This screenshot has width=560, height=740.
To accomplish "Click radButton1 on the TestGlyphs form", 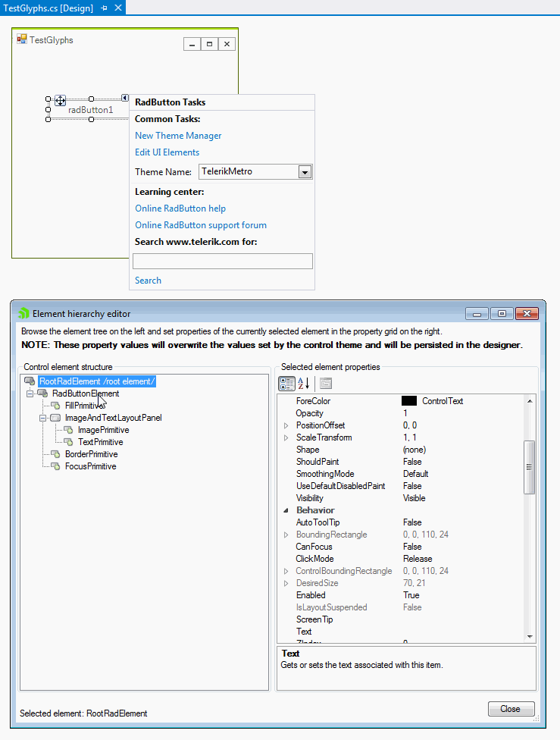I will click(91, 110).
